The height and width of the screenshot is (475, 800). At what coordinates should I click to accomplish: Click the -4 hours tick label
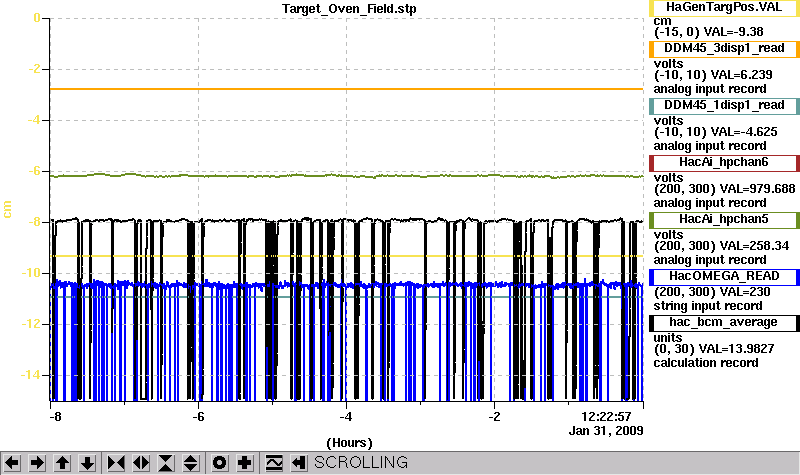[x=346, y=417]
